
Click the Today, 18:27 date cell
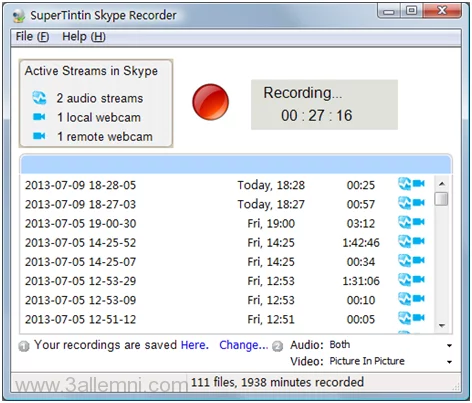click(271, 204)
